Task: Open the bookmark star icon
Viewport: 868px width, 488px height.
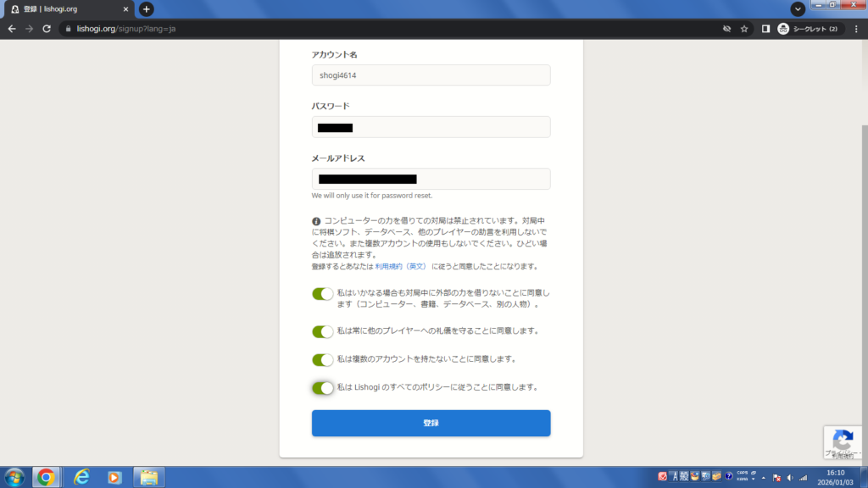Action: coord(743,28)
